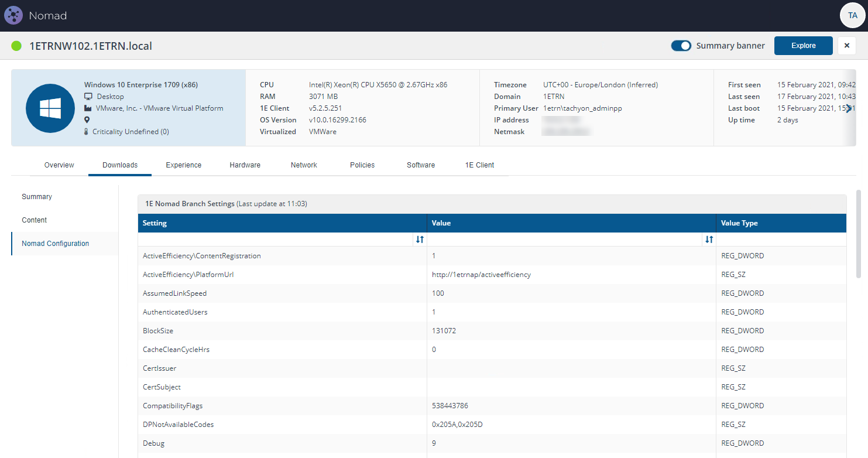Image resolution: width=868 pixels, height=458 pixels.
Task: Select the Downloads tab
Action: [120, 165]
